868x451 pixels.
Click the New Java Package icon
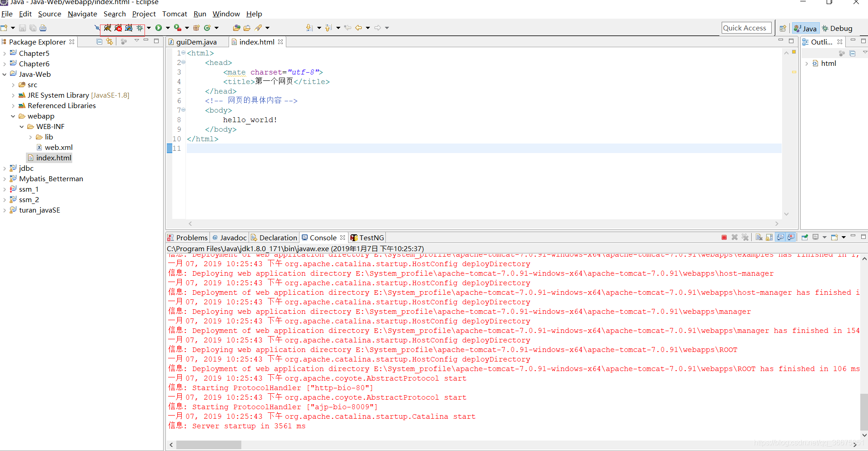pyautogui.click(x=196, y=28)
